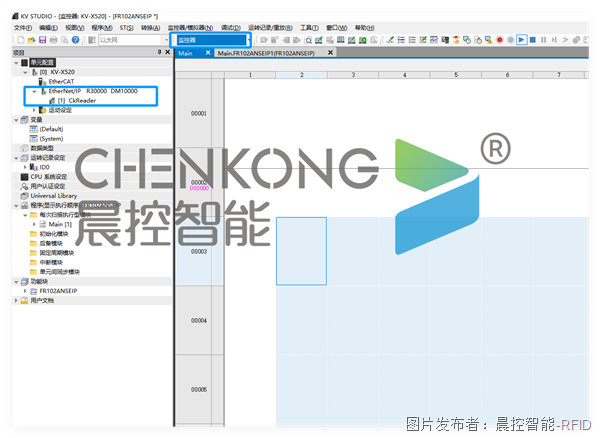The width and height of the screenshot is (600, 438).
Task: Click the red Record icon in toolbar
Action: pyautogui.click(x=499, y=40)
